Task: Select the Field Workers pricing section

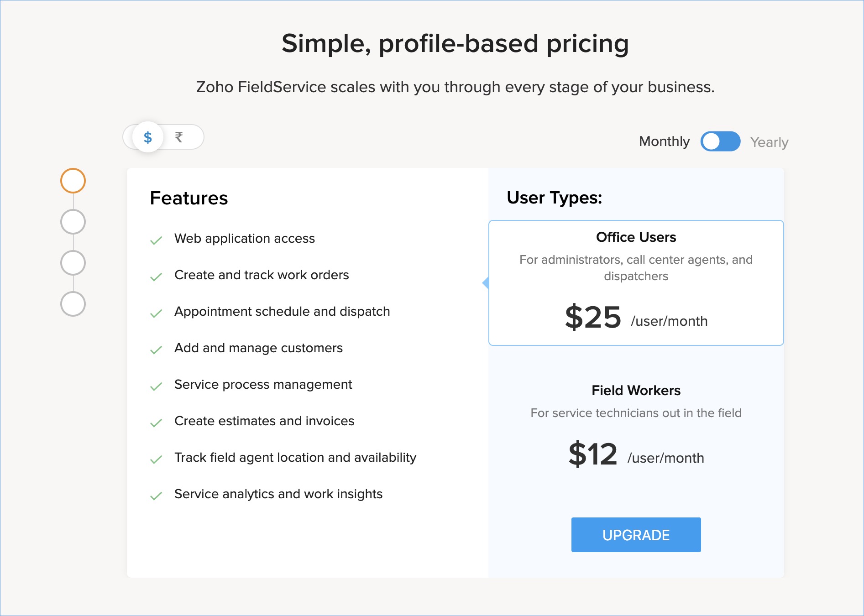Action: pos(636,424)
